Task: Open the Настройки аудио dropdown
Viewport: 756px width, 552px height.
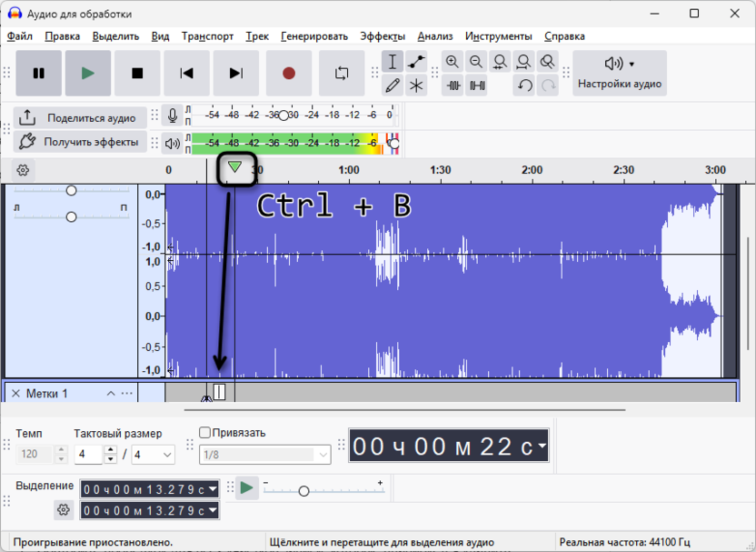Action: pos(620,73)
